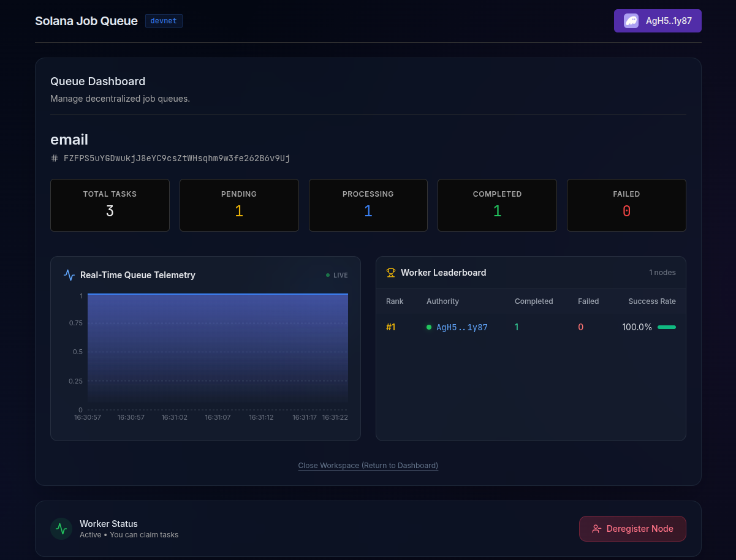The height and width of the screenshot is (560, 736).
Task: Click the green online dot beside AgH5..1y87
Action: click(x=429, y=327)
